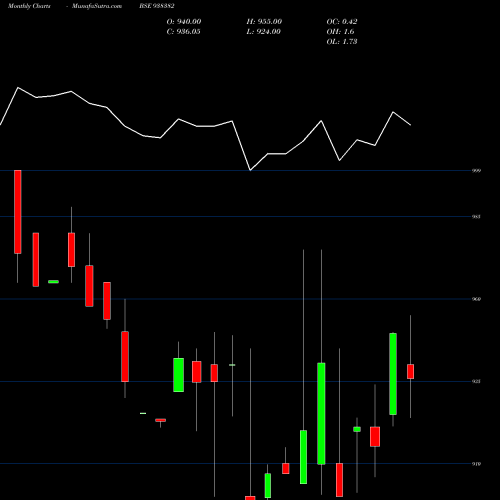
Task: Click the BSE 938382 symbol label
Action: pyautogui.click(x=157, y=6)
